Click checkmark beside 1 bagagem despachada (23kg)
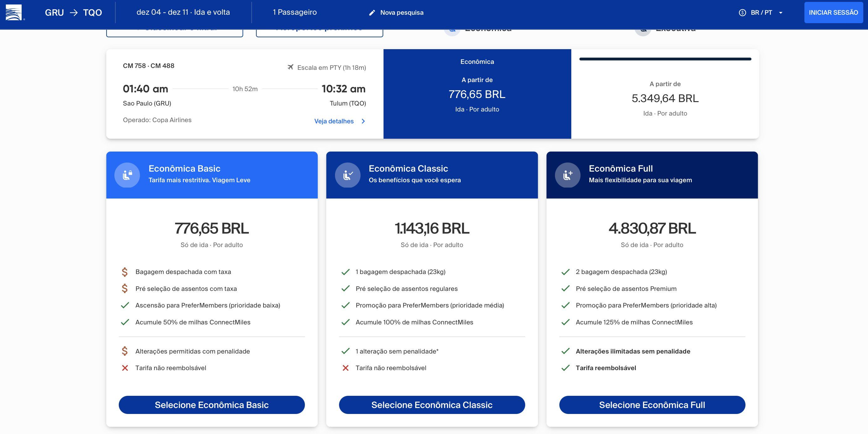 tap(345, 272)
